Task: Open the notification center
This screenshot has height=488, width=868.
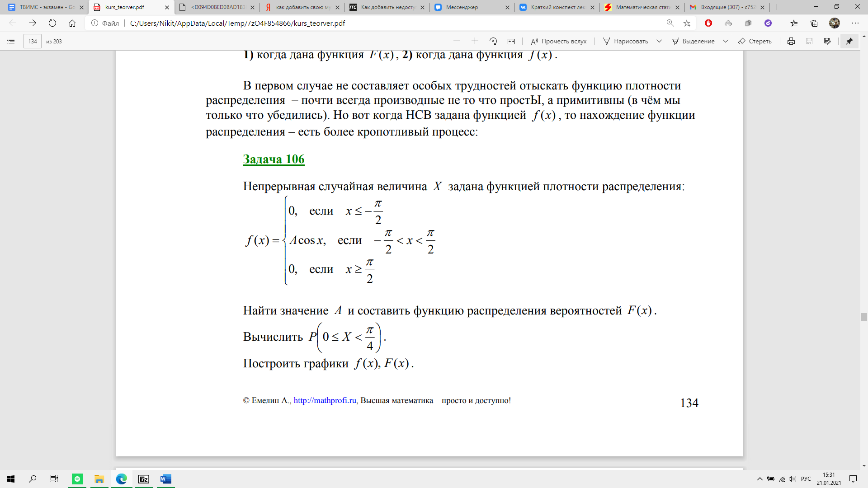Action: coord(853,479)
